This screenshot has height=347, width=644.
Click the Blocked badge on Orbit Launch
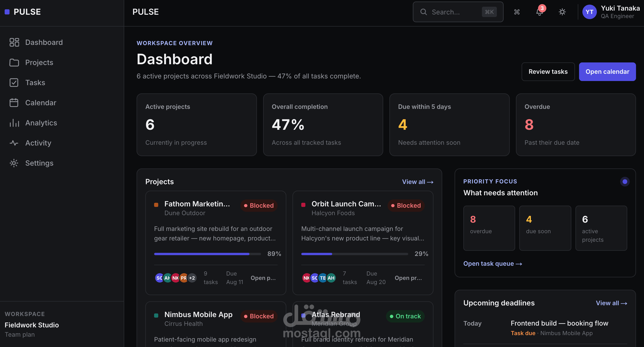tap(406, 206)
